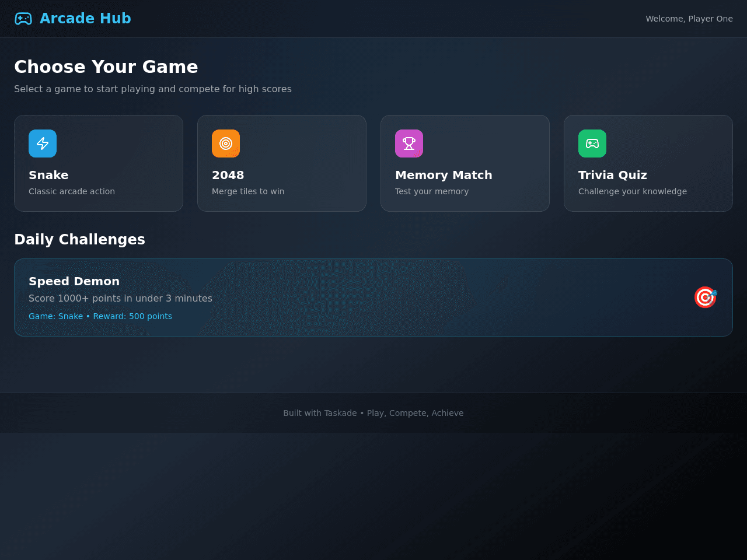Click the gamepad logo icon in header

point(23,19)
